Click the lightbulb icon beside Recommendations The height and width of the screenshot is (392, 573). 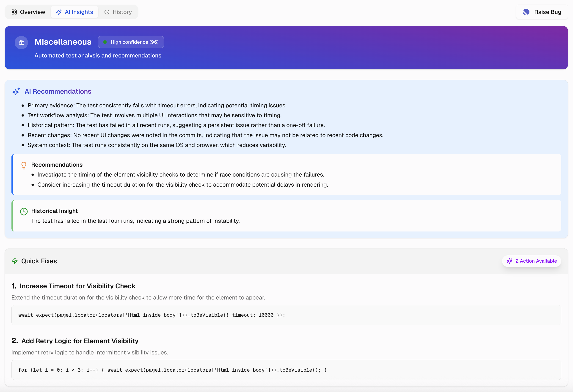(24, 165)
